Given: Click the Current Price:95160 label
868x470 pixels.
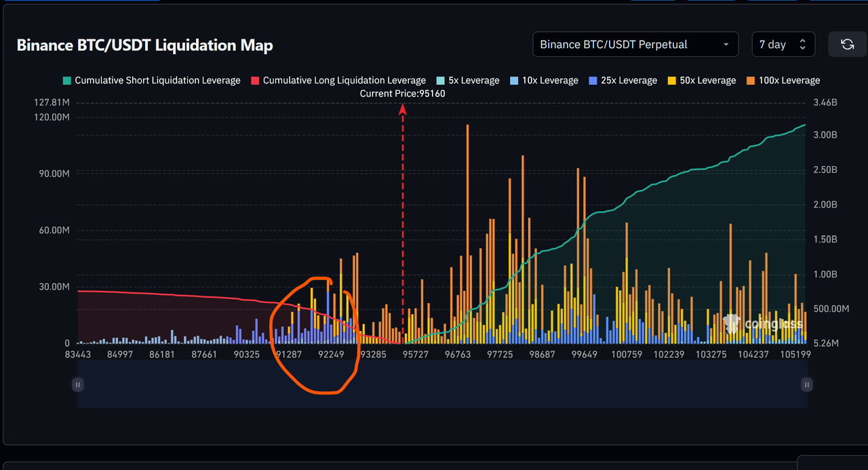Looking at the screenshot, I should coord(403,94).
